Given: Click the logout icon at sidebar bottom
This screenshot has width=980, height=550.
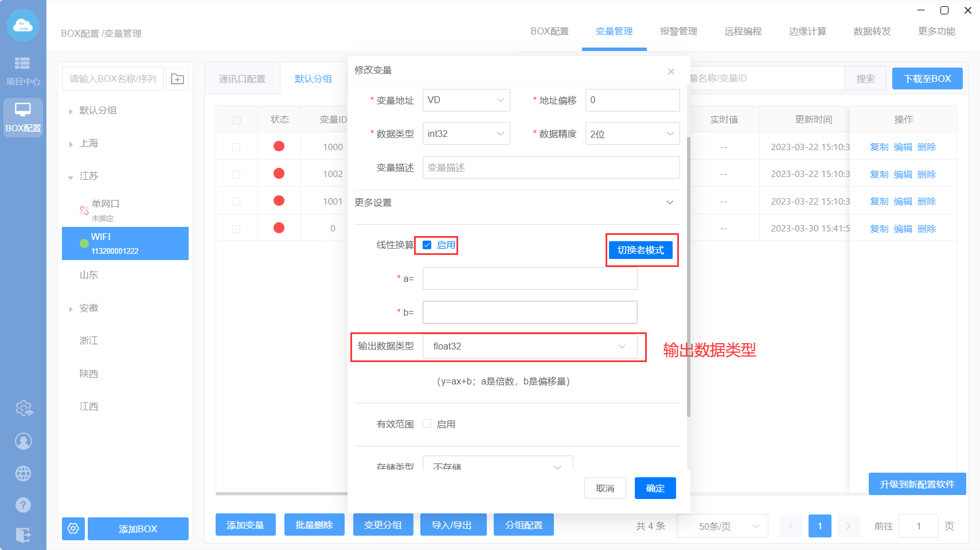Looking at the screenshot, I should [24, 535].
